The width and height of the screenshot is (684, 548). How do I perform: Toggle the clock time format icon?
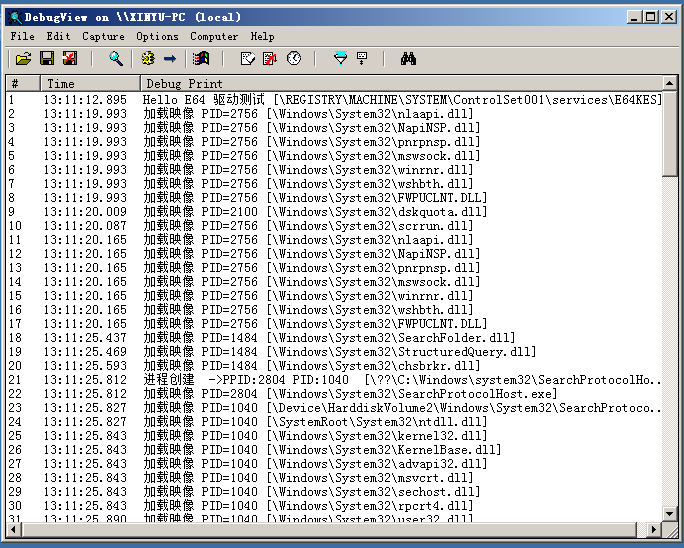click(294, 58)
